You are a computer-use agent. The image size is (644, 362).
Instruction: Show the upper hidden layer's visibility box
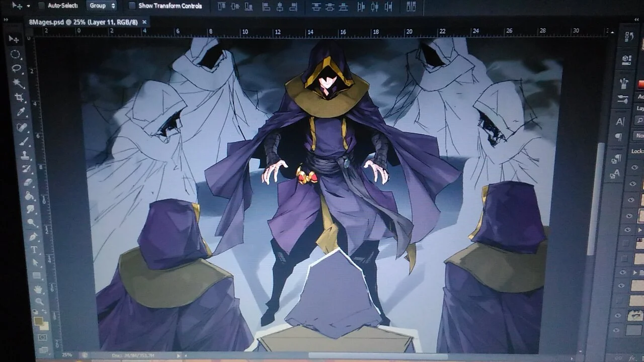pos(625,244)
